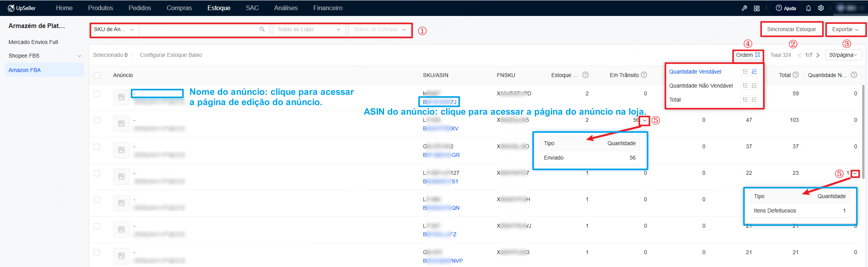Expand the Em Trânsito 56 details arrow
This screenshot has height=267, width=868.
[645, 120]
